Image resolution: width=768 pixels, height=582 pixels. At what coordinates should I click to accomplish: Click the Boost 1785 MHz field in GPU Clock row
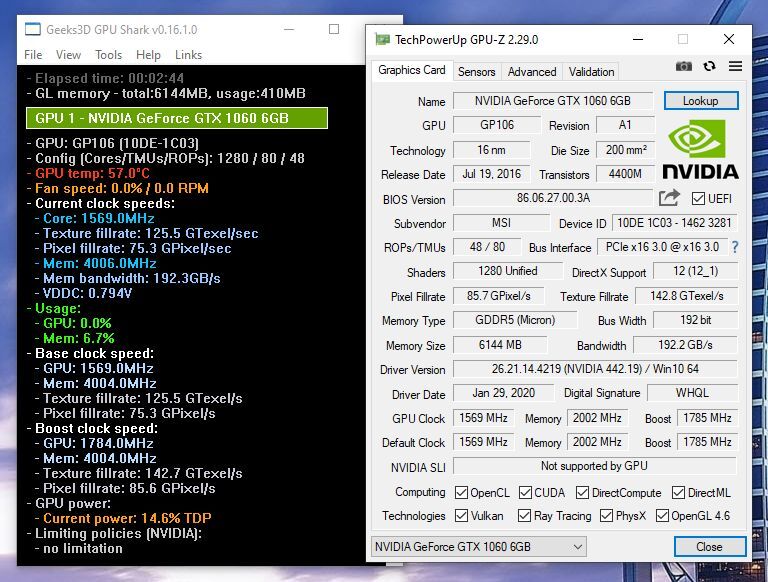coord(707,418)
